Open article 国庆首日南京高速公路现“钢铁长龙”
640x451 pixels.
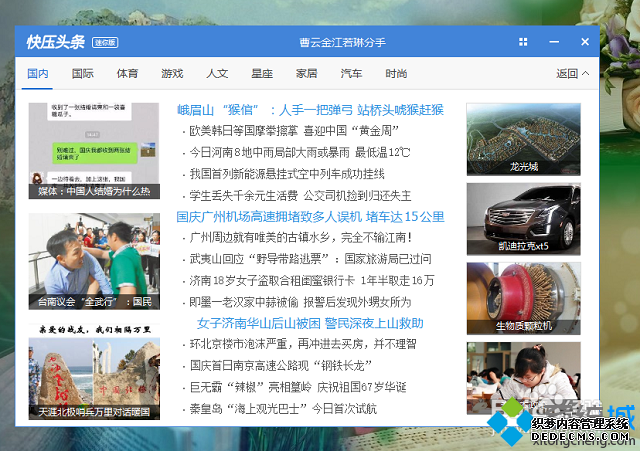280,365
